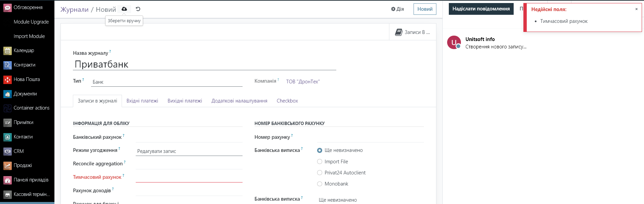
Task: Select the Import File radio option
Action: (319, 162)
